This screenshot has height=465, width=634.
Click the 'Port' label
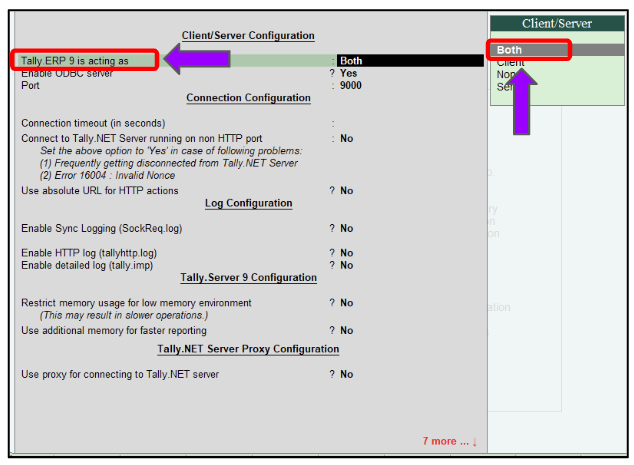coord(30,85)
